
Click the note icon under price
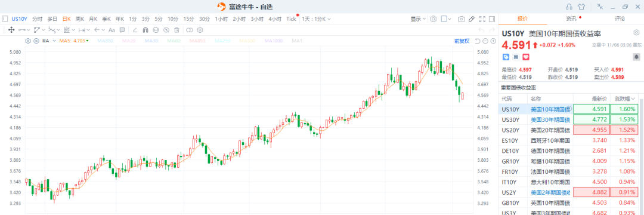[x=516, y=57]
